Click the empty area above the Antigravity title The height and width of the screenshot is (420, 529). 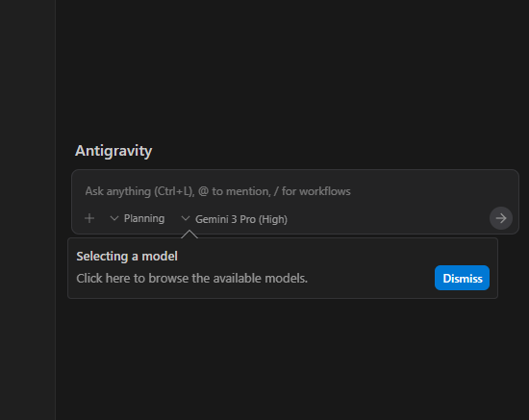point(292,67)
